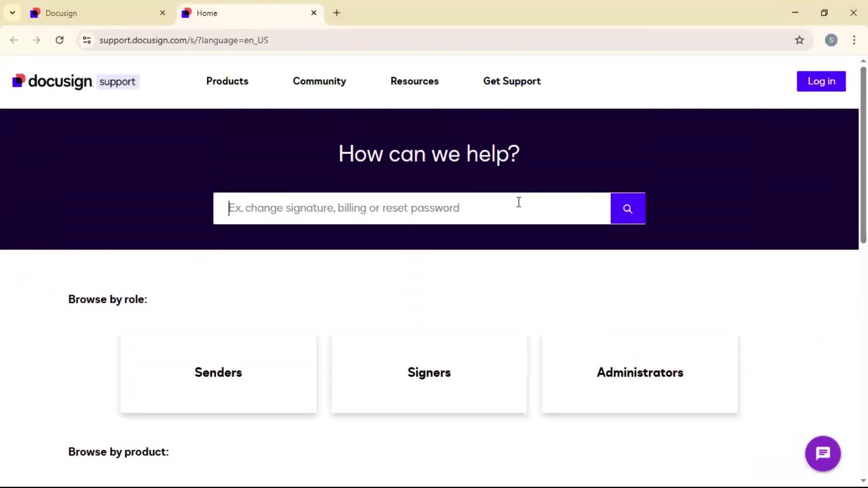This screenshot has width=868, height=488.
Task: Open the Senders role card
Action: pyautogui.click(x=218, y=374)
